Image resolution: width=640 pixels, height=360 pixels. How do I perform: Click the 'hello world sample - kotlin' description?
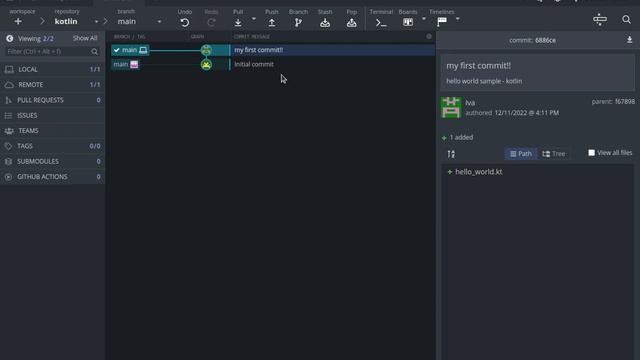click(x=484, y=81)
